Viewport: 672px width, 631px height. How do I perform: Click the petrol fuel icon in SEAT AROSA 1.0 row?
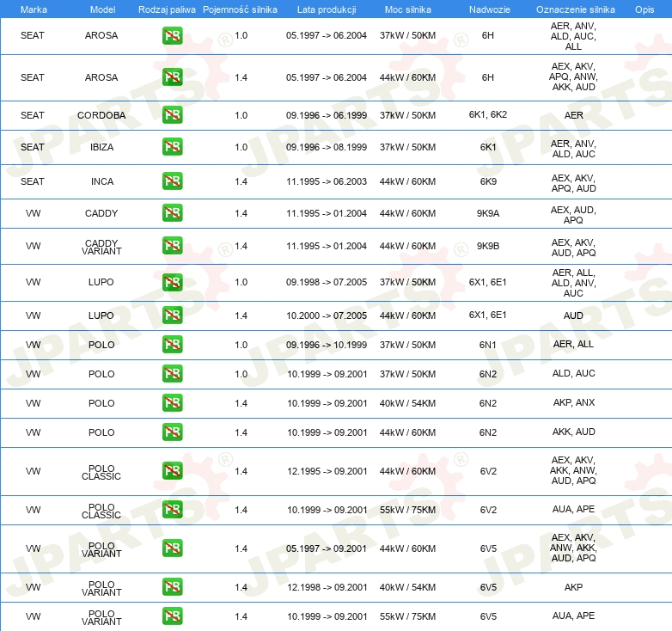[172, 35]
